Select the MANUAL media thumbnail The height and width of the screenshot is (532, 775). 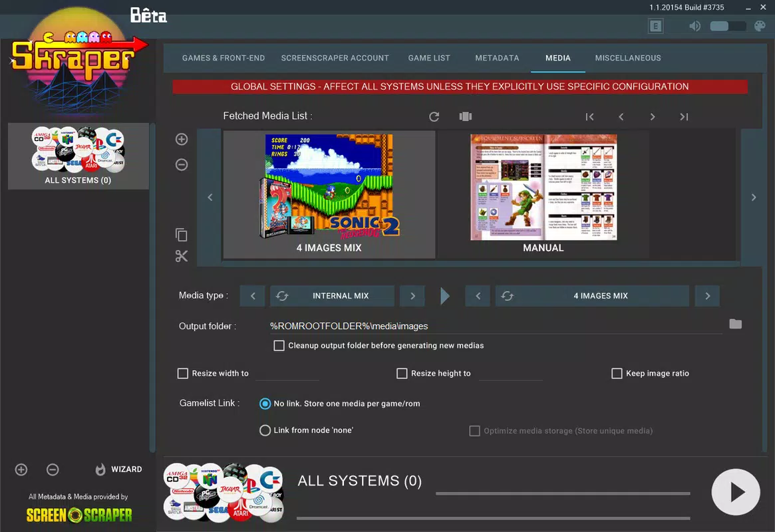click(543, 194)
